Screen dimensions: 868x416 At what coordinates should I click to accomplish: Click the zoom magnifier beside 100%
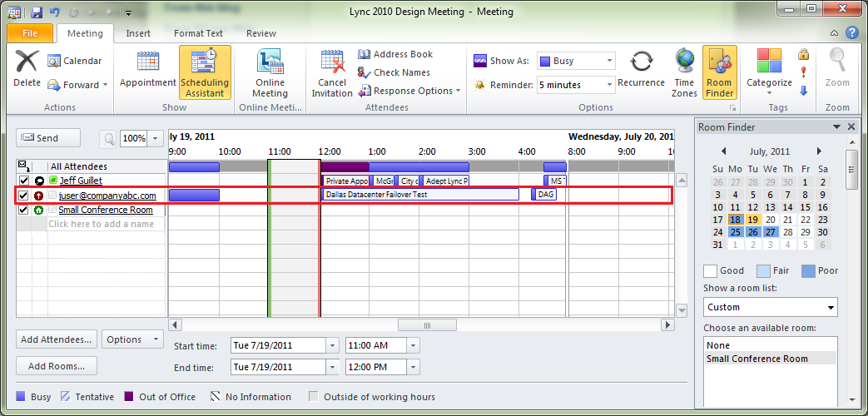[x=108, y=138]
